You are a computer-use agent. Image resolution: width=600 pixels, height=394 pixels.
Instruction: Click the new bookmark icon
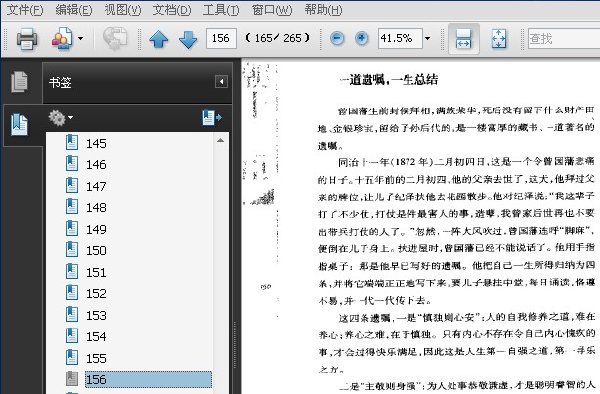(x=212, y=117)
